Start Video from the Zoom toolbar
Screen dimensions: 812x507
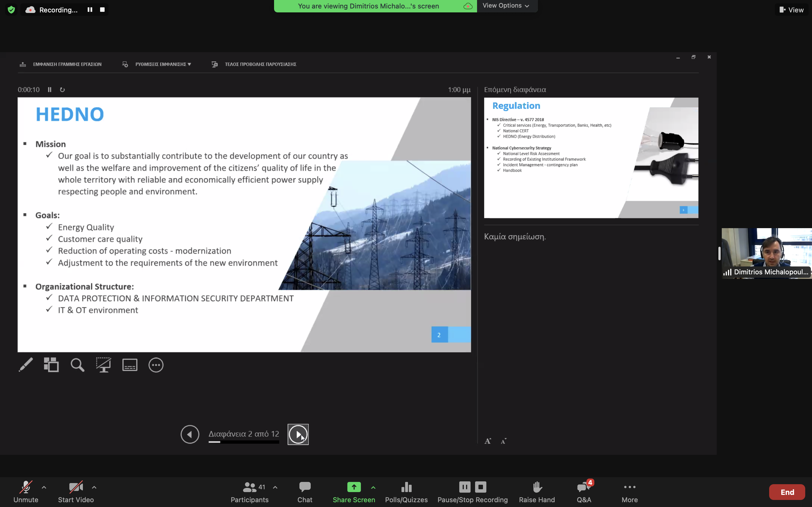(76, 492)
